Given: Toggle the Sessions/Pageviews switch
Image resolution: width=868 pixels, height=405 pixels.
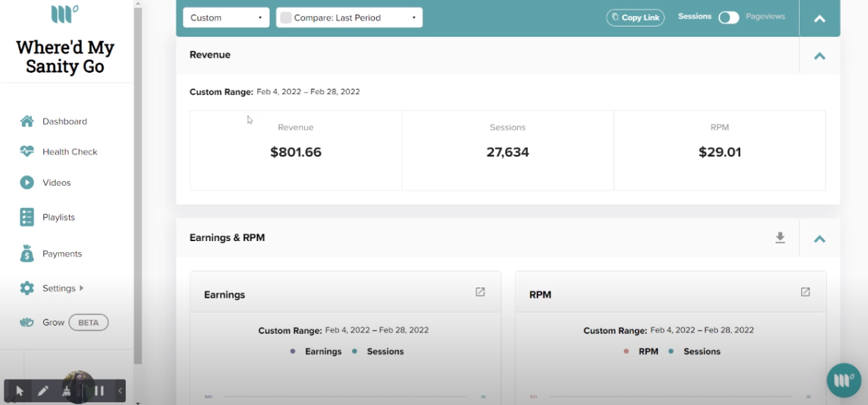Looking at the screenshot, I should coord(728,18).
